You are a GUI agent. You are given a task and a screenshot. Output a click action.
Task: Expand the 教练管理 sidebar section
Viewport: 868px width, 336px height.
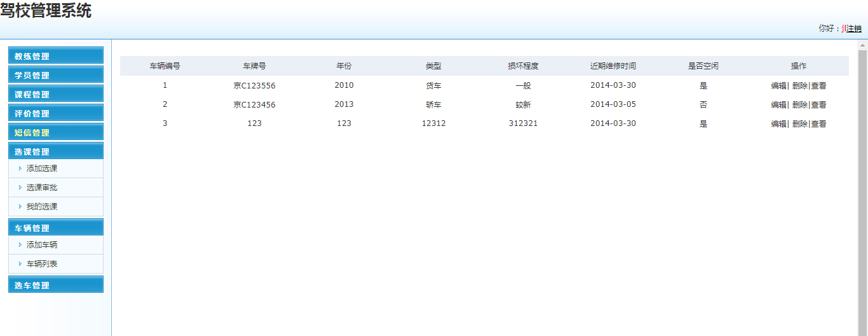click(56, 55)
